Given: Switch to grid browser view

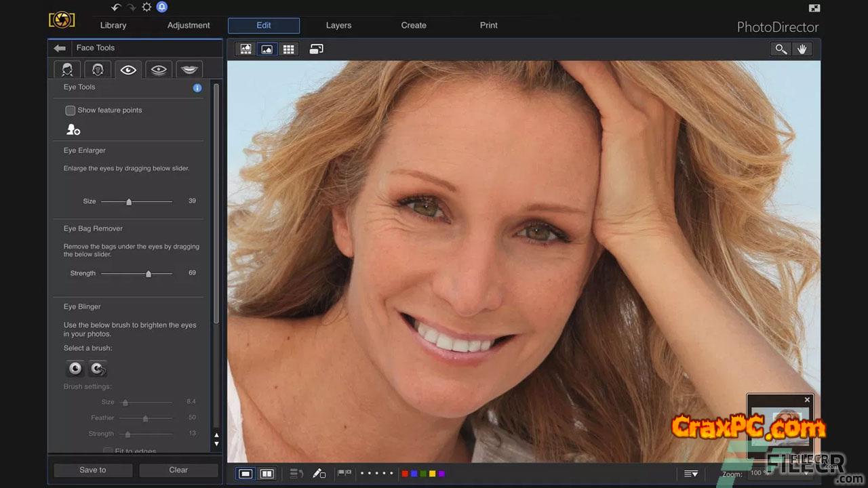Looking at the screenshot, I should click(289, 49).
